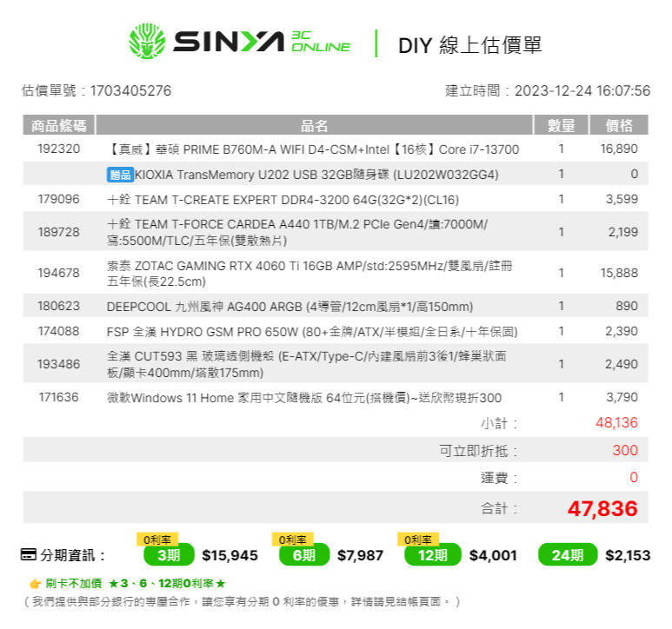Click product code 193486
The image size is (672, 629).
[x=59, y=364]
